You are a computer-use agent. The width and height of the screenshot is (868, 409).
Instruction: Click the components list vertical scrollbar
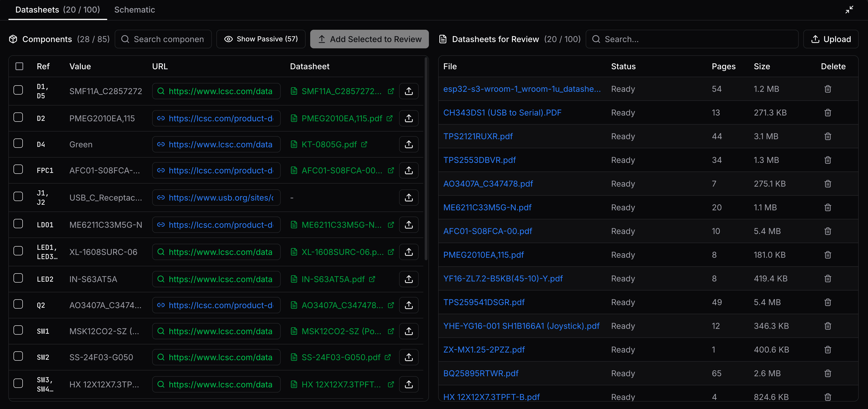pyautogui.click(x=426, y=158)
